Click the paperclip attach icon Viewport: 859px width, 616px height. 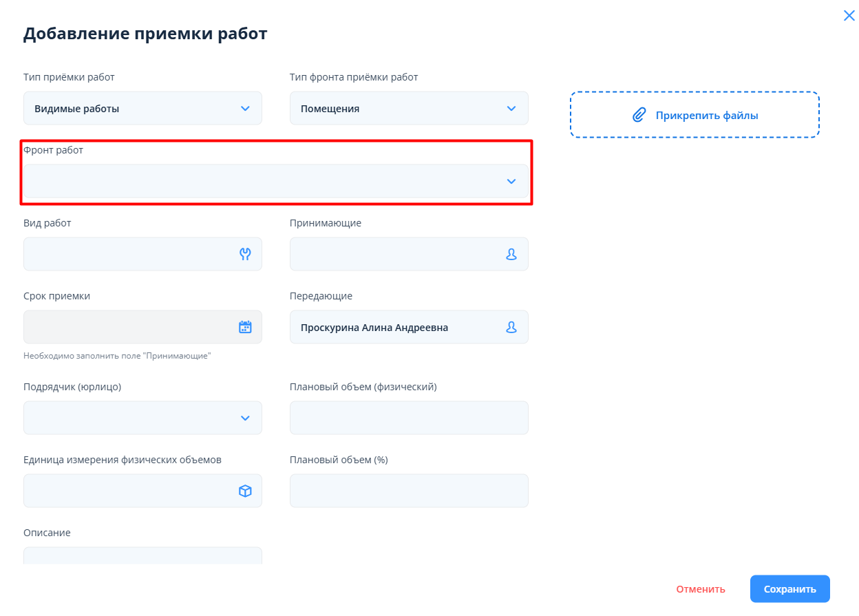[639, 115]
